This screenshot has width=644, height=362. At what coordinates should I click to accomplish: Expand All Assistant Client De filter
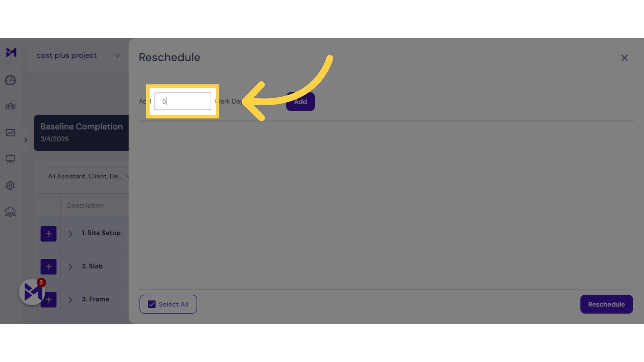tap(88, 176)
